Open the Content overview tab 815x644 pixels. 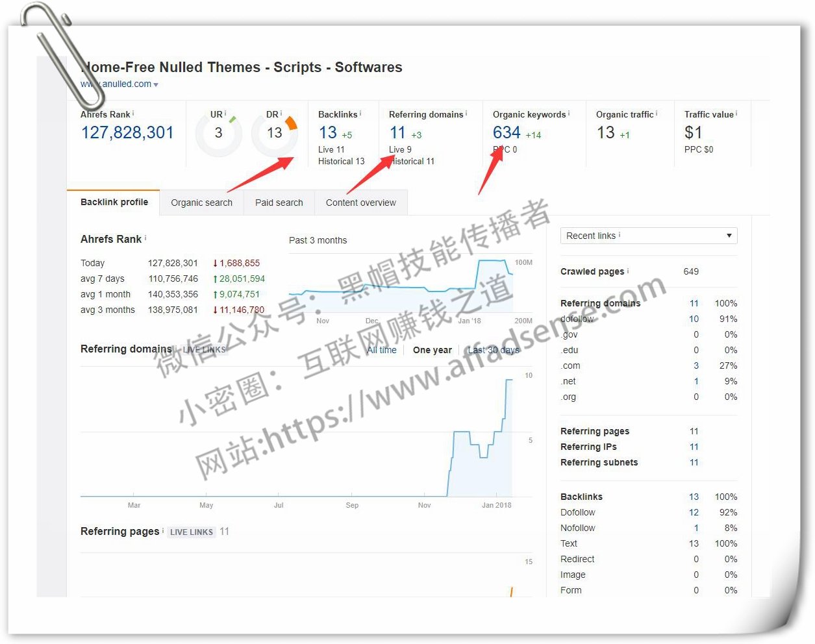(361, 203)
